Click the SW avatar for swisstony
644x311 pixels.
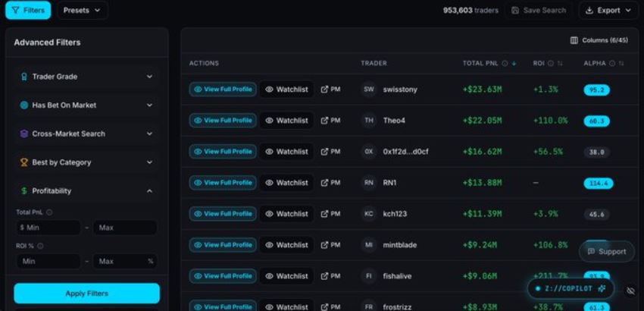coord(369,90)
